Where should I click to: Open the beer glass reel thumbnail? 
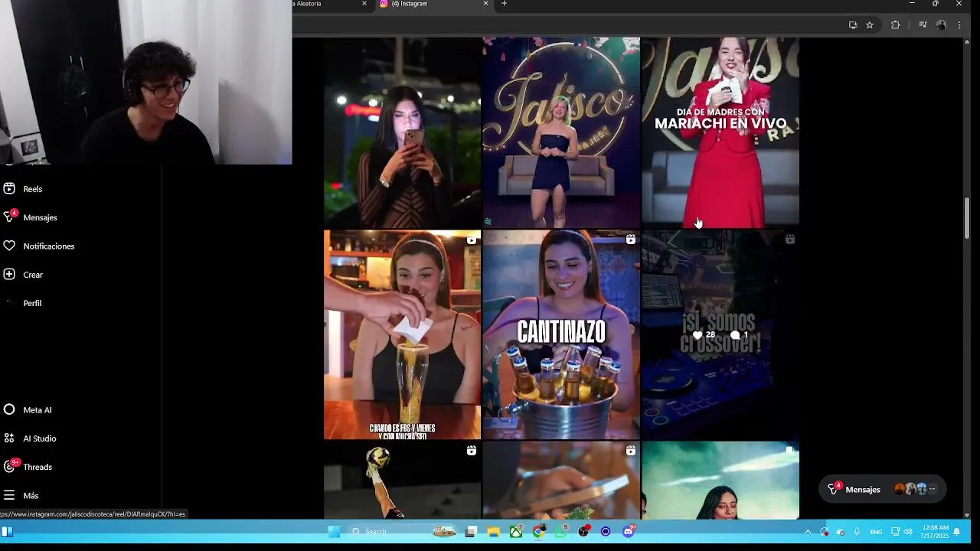coord(402,334)
